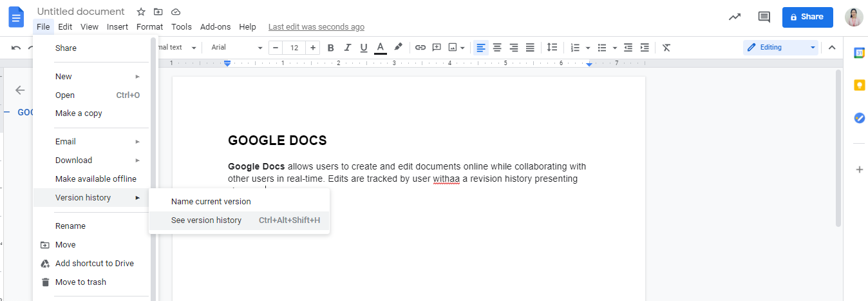Click the font size field showing 12

coord(294,48)
